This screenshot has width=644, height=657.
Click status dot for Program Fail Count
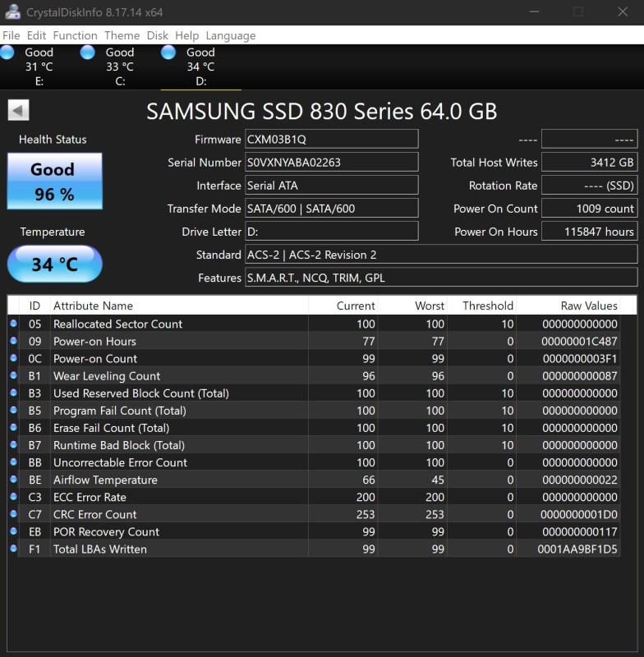pos(13,410)
